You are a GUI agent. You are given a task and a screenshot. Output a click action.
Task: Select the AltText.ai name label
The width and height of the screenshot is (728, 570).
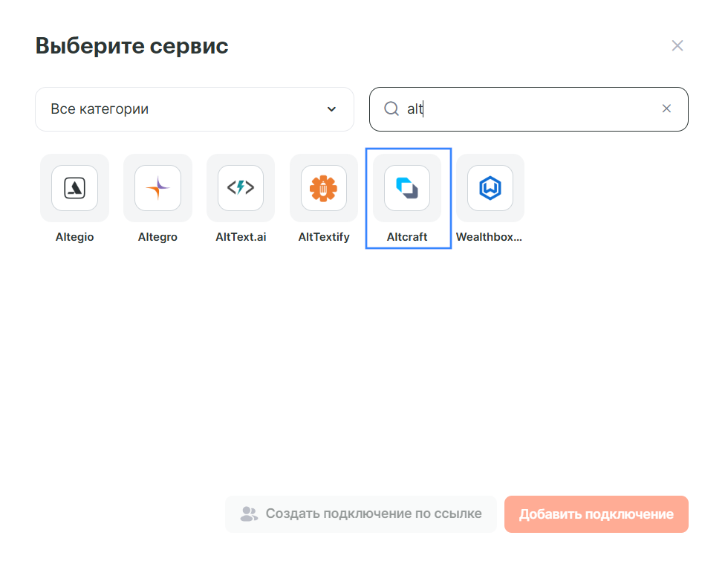[241, 238]
